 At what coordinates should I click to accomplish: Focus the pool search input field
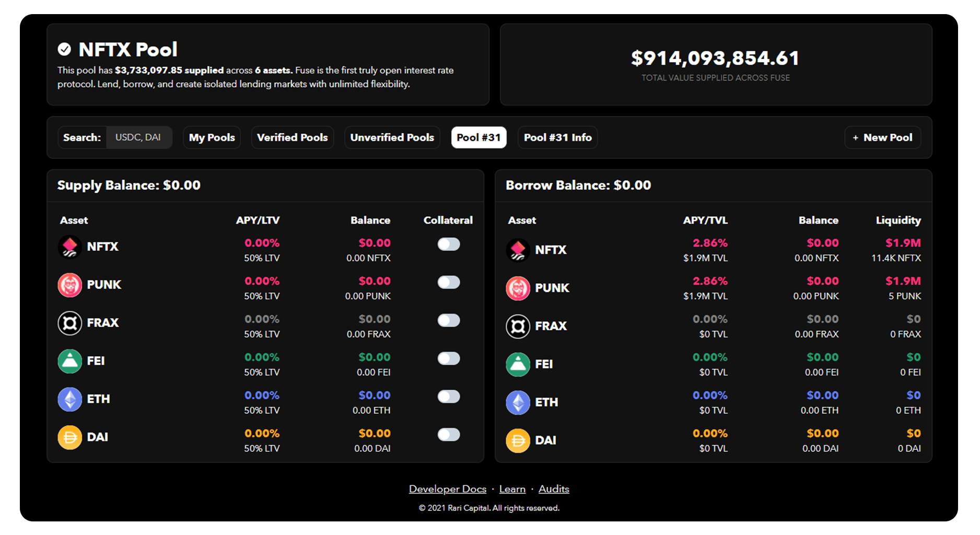139,137
